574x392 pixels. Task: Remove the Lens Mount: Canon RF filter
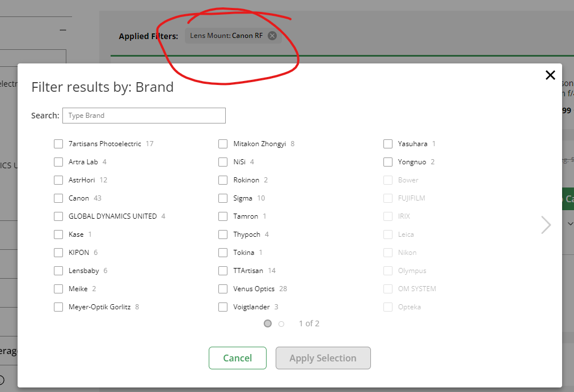coord(272,36)
